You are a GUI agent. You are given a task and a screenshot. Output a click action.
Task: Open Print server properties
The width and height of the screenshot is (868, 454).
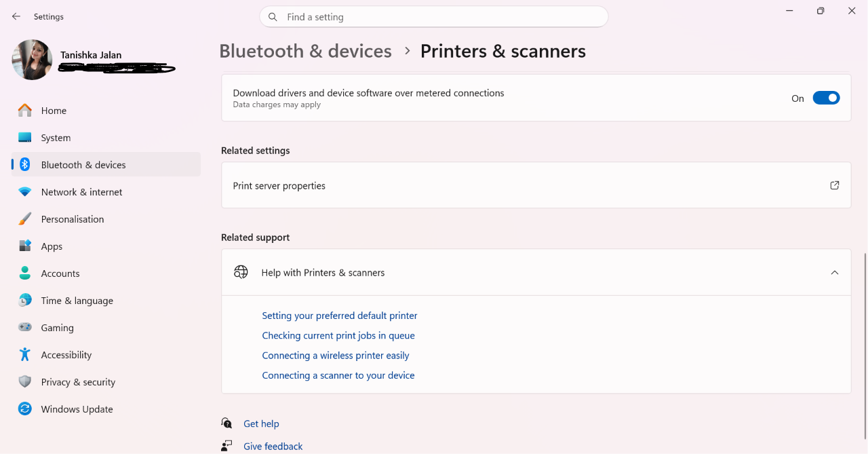point(536,185)
